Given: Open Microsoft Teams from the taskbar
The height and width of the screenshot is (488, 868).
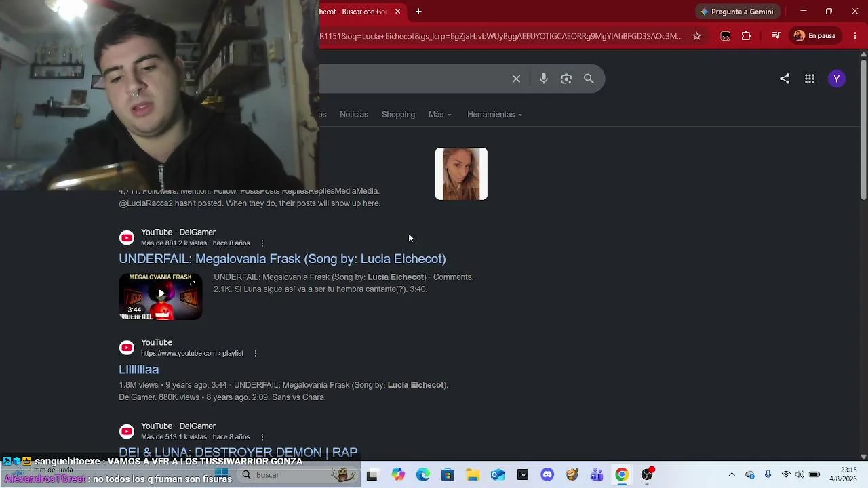Looking at the screenshot, I should (597, 475).
